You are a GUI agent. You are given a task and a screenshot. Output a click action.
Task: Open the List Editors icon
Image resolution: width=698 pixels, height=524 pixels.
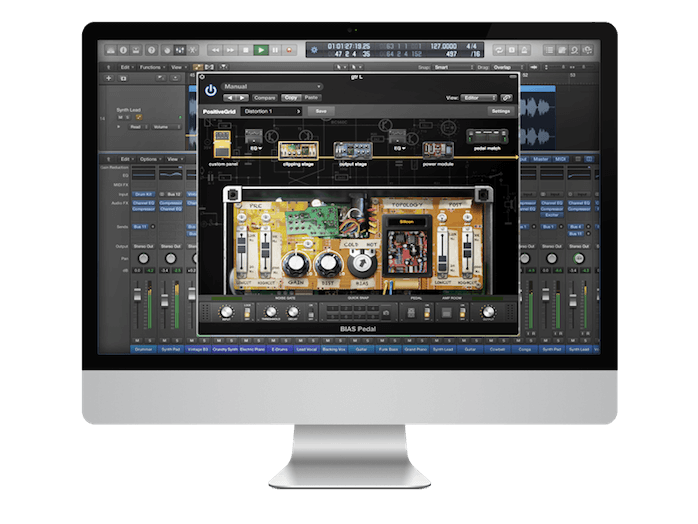tap(549, 50)
